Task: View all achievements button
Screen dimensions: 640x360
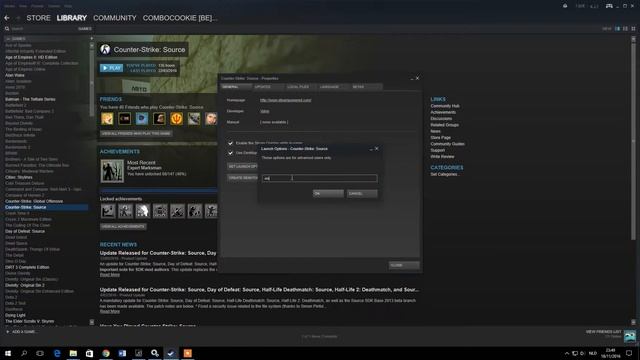Action: click(123, 227)
